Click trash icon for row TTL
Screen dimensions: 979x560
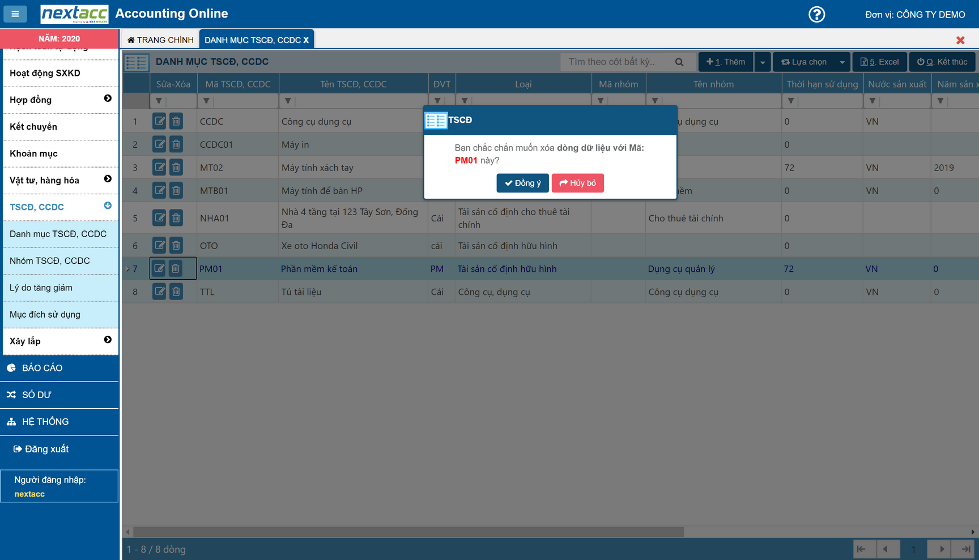(176, 292)
